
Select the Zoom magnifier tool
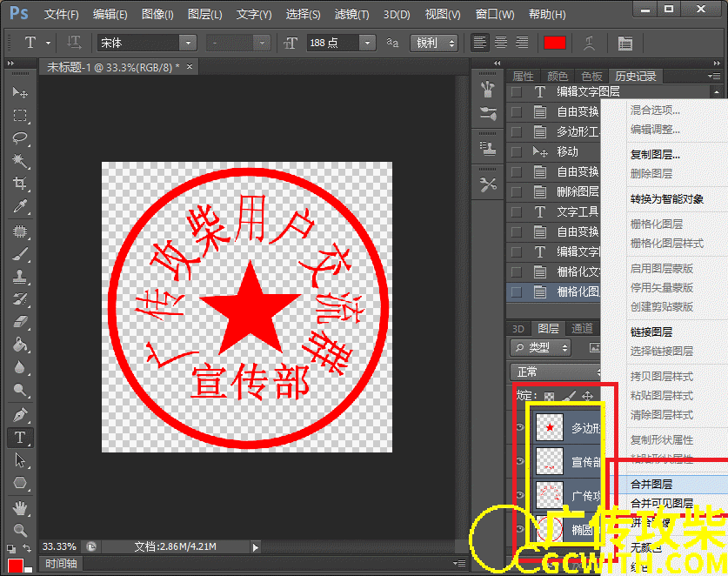tap(20, 530)
